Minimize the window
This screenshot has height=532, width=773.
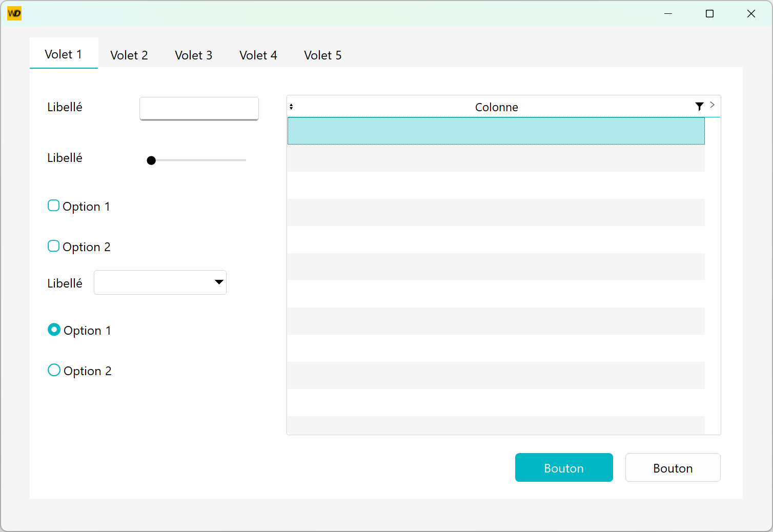pos(668,14)
